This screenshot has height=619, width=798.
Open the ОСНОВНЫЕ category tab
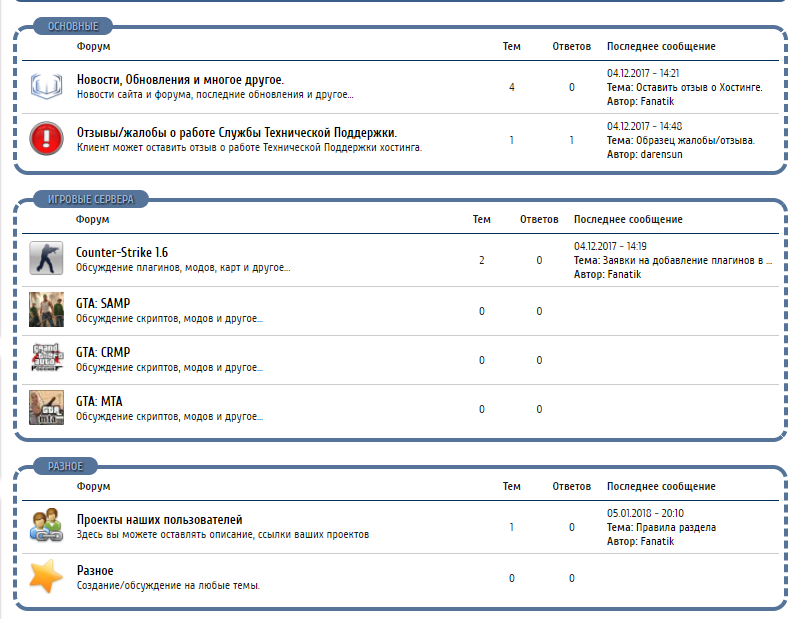pos(73,27)
